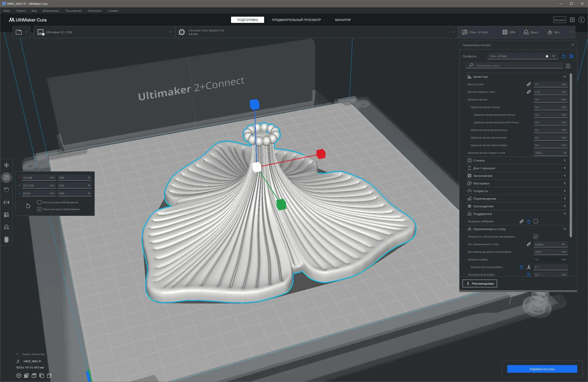Reset scale with the undo arrow icon

point(28,206)
